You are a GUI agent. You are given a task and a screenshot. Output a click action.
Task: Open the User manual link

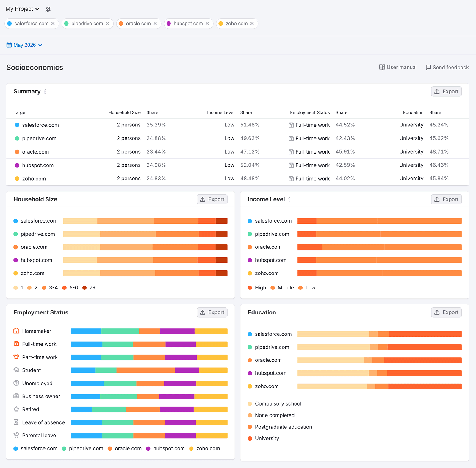coord(398,67)
